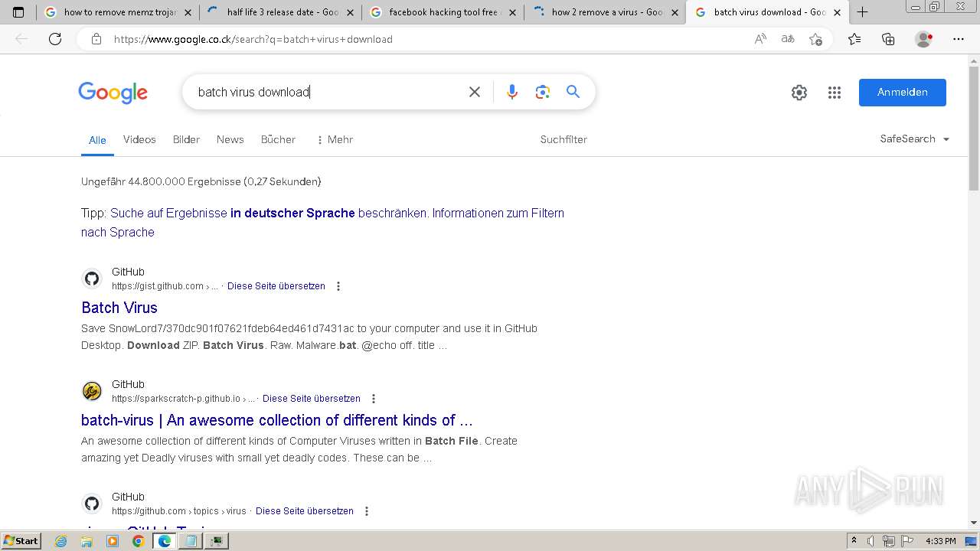Screen dimensions: 980x551
Task: Close the memz trojan tab
Action: (188, 12)
